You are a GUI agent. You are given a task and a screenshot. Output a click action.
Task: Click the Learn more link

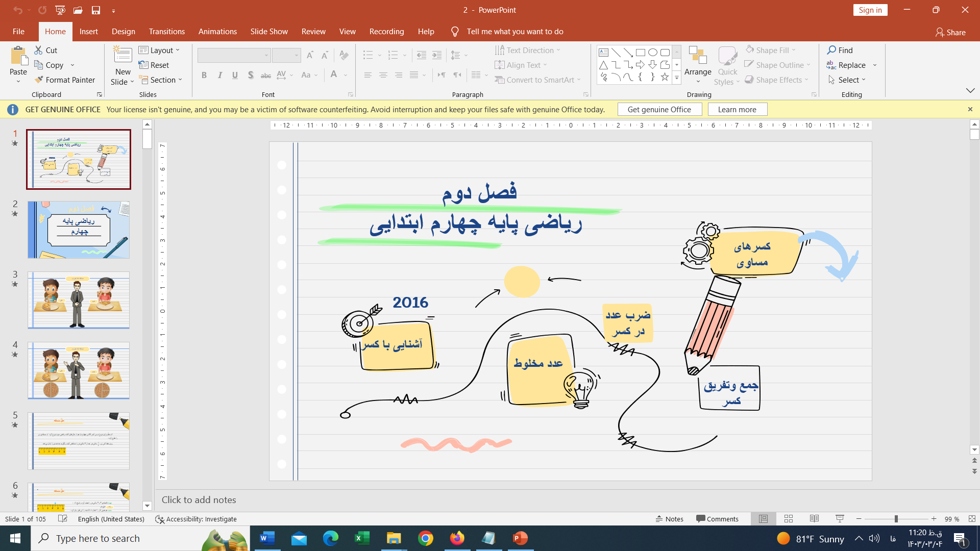tap(738, 109)
